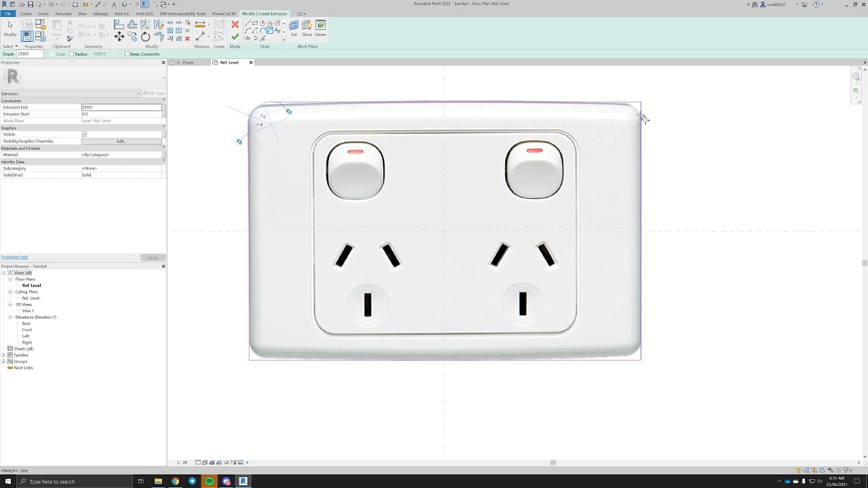868x488 pixels.
Task: Switch to the Create ribbon tab
Action: pos(26,14)
